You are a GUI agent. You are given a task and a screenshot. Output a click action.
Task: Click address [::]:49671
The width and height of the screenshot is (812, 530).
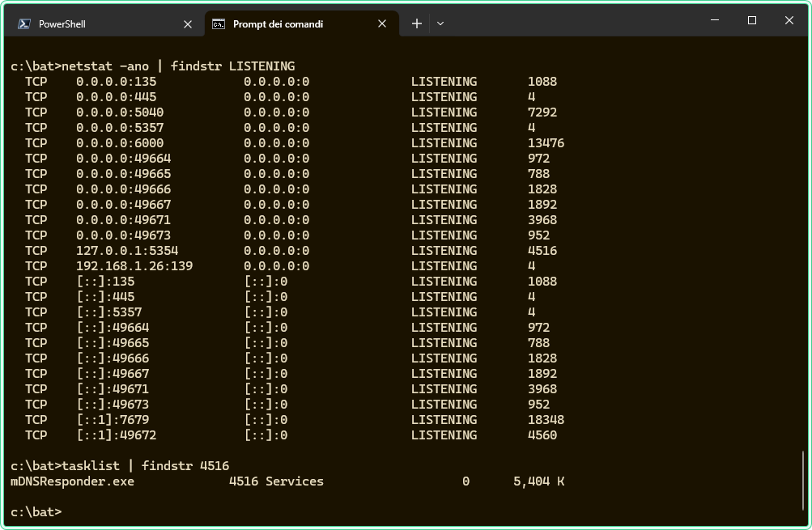pos(113,389)
